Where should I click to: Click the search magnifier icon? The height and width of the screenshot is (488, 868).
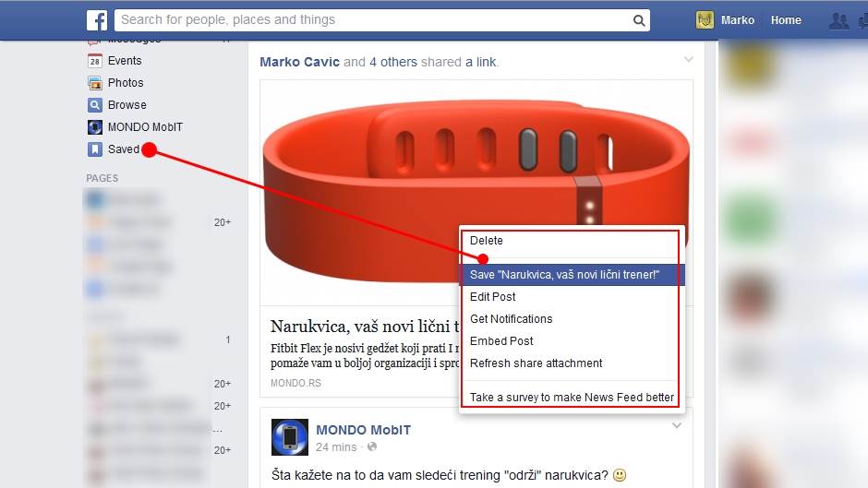pos(639,20)
